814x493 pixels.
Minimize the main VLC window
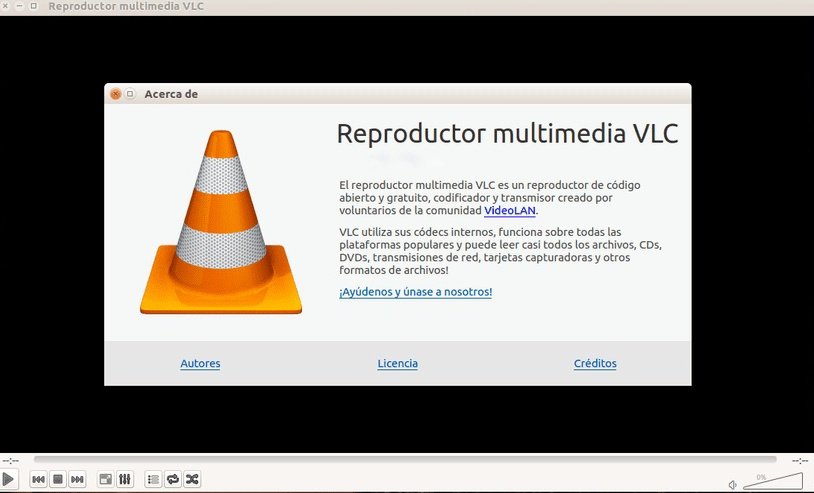20,6
